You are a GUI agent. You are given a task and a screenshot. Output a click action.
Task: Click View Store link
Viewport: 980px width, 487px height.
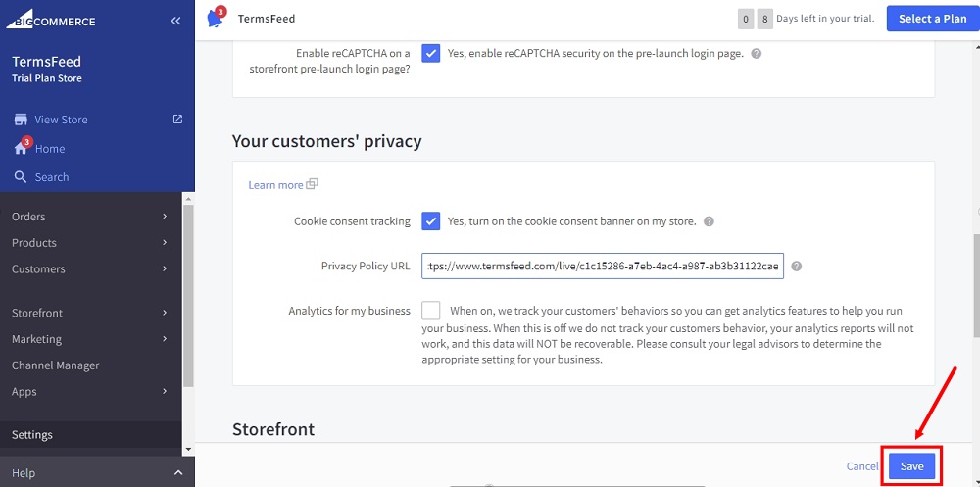pyautogui.click(x=61, y=120)
